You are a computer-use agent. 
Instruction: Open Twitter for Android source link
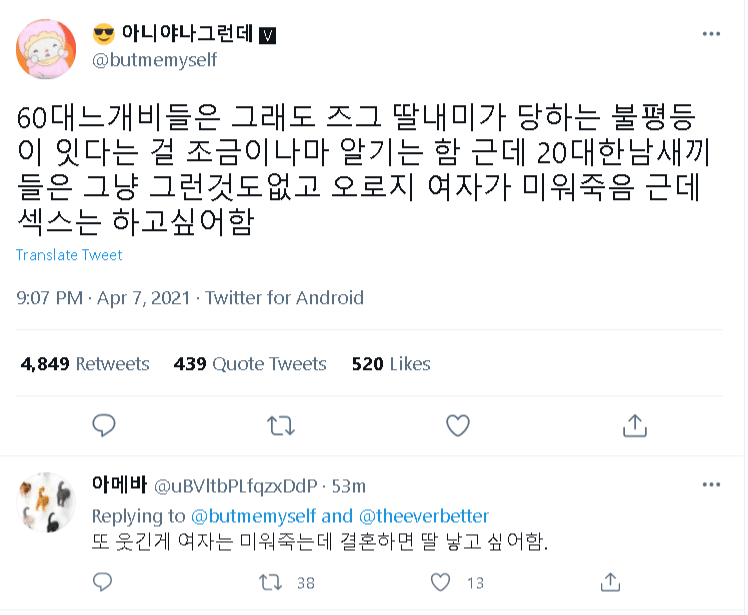tap(284, 298)
